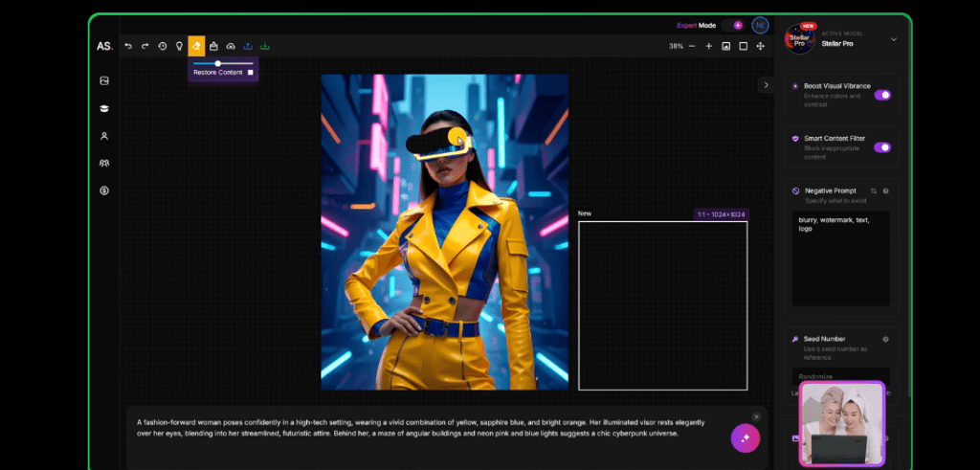Open the group of people sidebar icon
The image size is (980, 470).
coord(104,163)
